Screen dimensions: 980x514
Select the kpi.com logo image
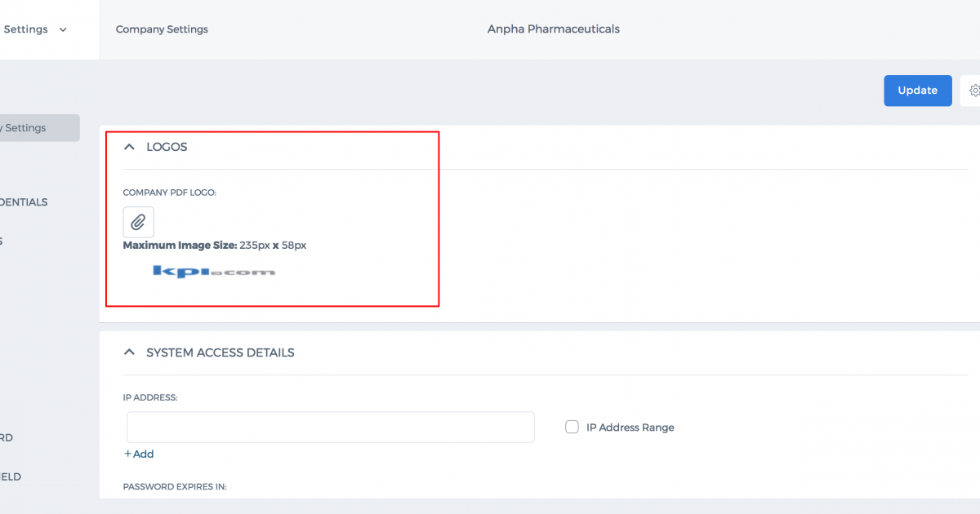click(214, 271)
